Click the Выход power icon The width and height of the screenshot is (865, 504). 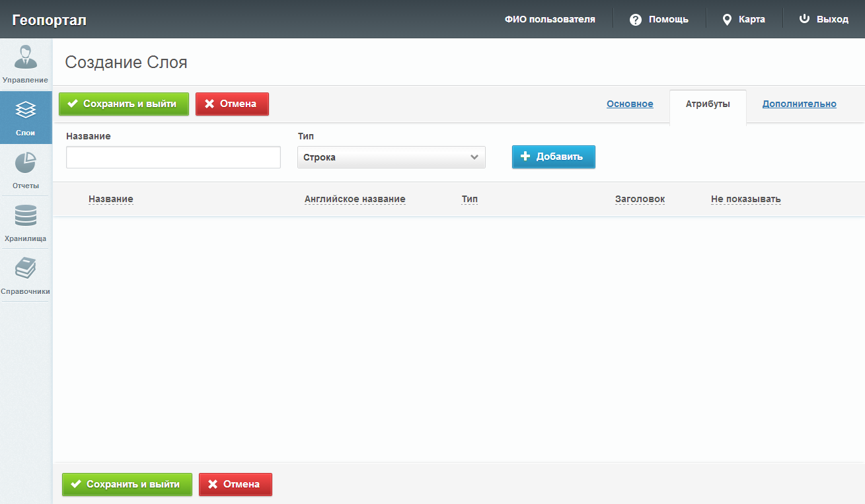click(x=804, y=19)
